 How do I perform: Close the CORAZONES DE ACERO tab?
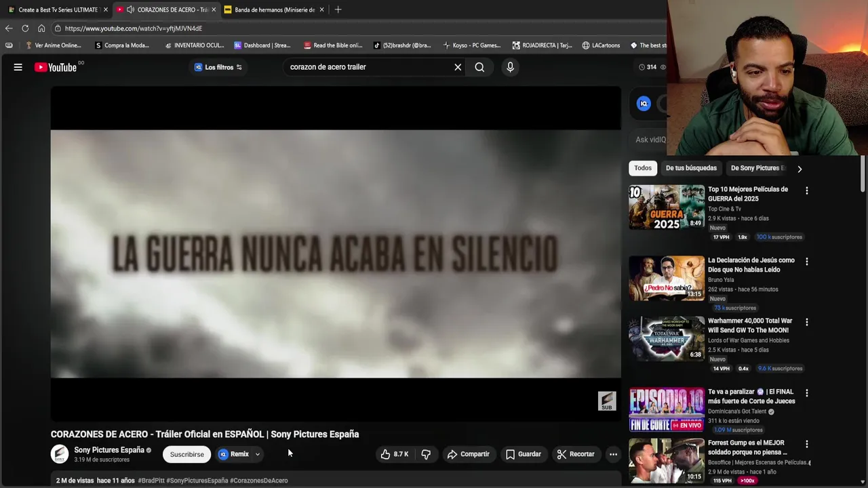[x=214, y=9]
